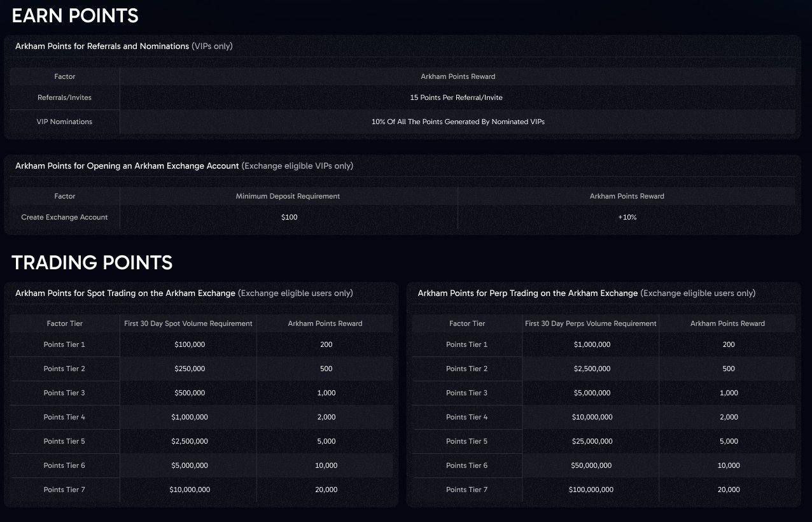Click the $100 minimum deposit cell

tap(289, 217)
